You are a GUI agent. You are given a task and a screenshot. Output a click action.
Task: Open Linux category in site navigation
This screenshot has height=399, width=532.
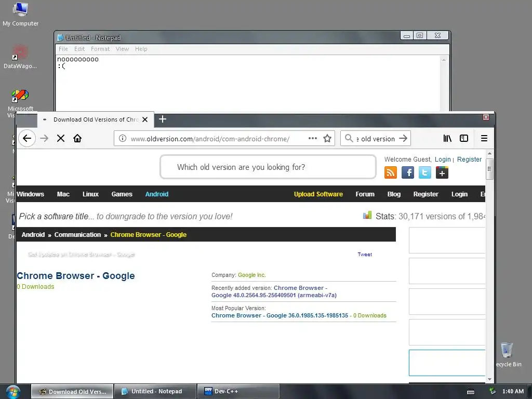point(90,194)
